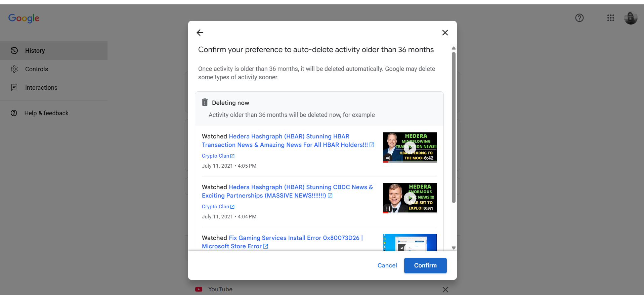Click the 'Deleting now' heading text

coord(230,103)
